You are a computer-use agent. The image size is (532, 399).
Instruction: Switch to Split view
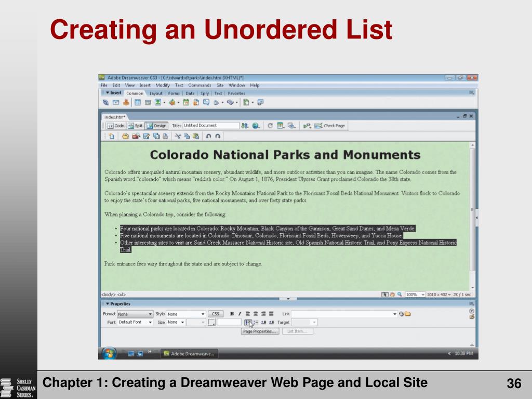pos(136,126)
